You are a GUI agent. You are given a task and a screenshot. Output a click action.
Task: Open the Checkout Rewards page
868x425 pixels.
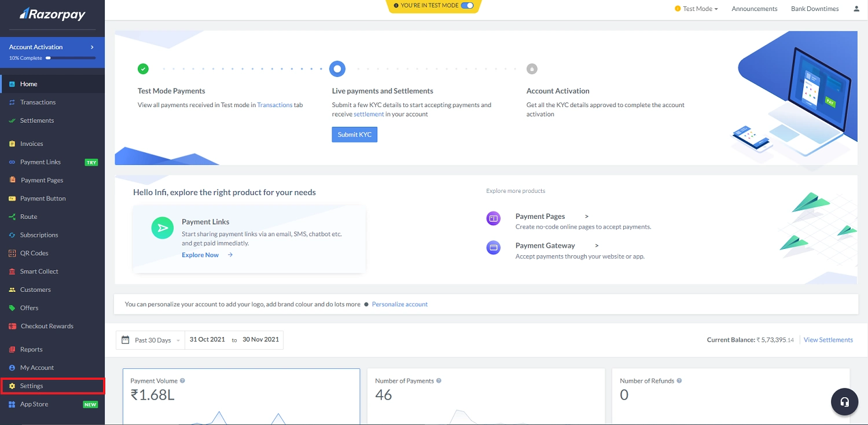coord(46,326)
